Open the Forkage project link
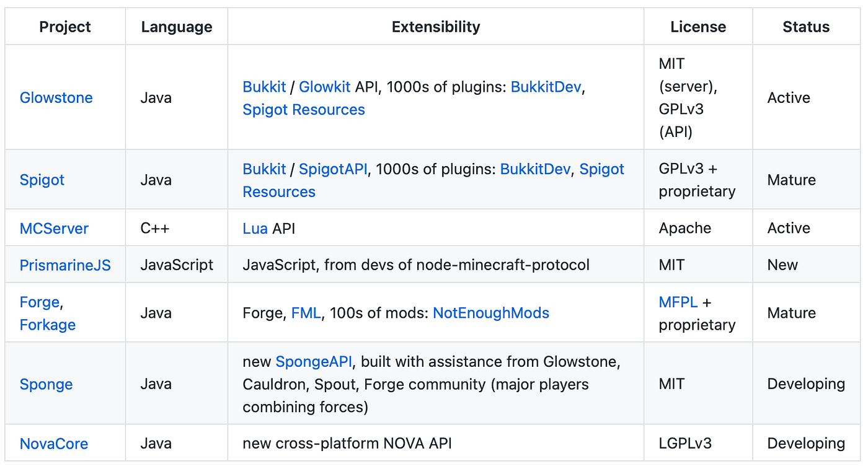868x474 pixels. click(48, 325)
